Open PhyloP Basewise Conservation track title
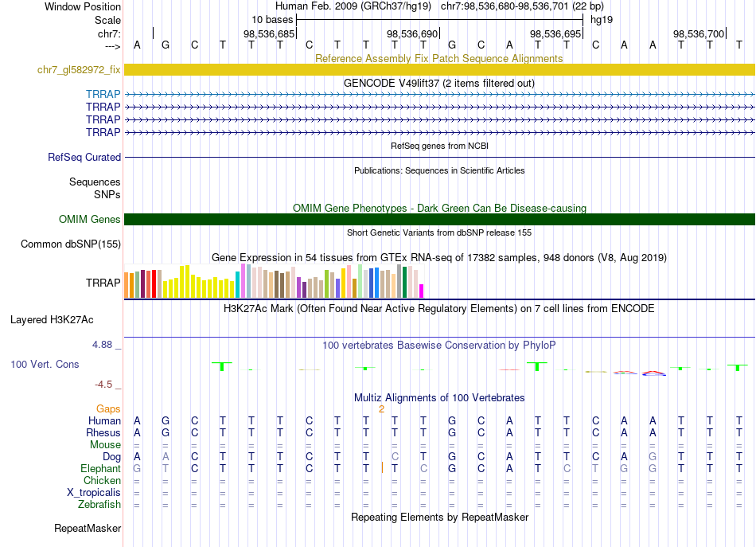 (438, 345)
